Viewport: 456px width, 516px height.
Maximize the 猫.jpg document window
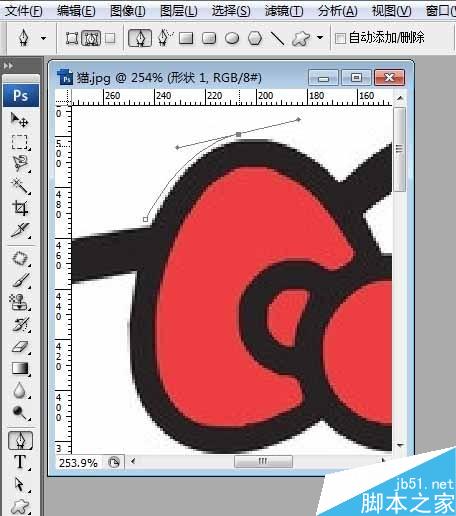pos(357,78)
